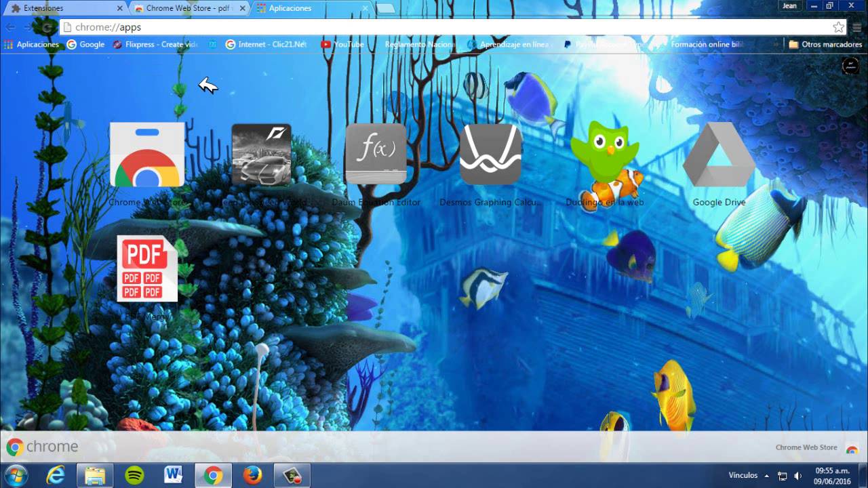
Task: Close the Aplicaciones tab
Action: pos(365,8)
